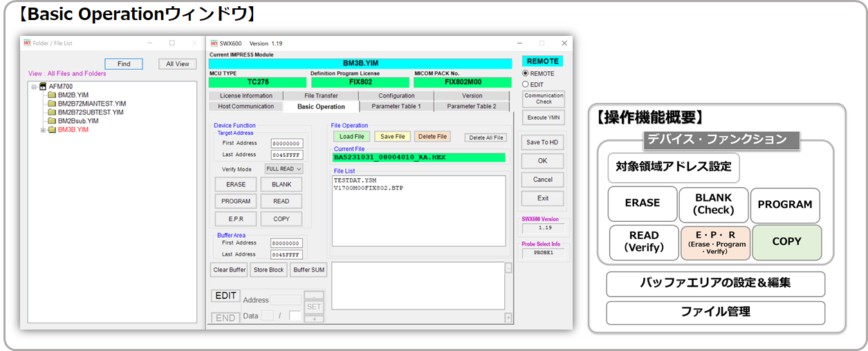868x351 pixels.
Task: Click the Communication Check button
Action: 544,99
